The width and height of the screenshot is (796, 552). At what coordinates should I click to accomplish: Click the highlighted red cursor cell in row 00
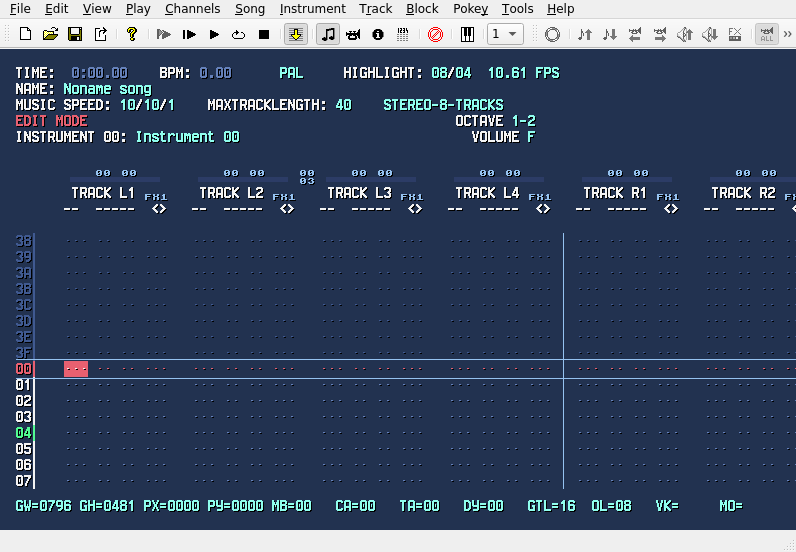(76, 369)
